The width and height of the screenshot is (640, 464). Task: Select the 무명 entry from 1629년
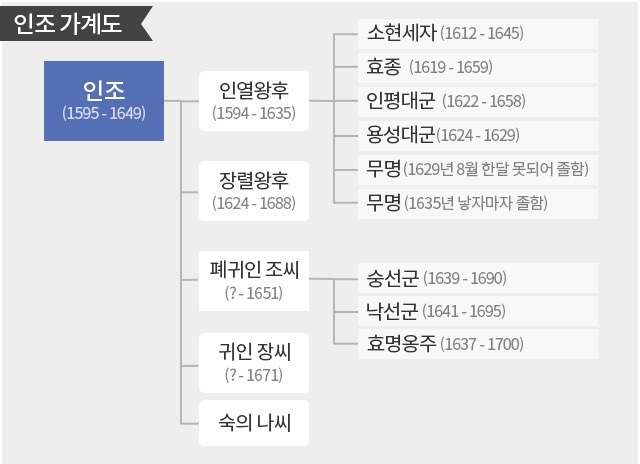477,169
